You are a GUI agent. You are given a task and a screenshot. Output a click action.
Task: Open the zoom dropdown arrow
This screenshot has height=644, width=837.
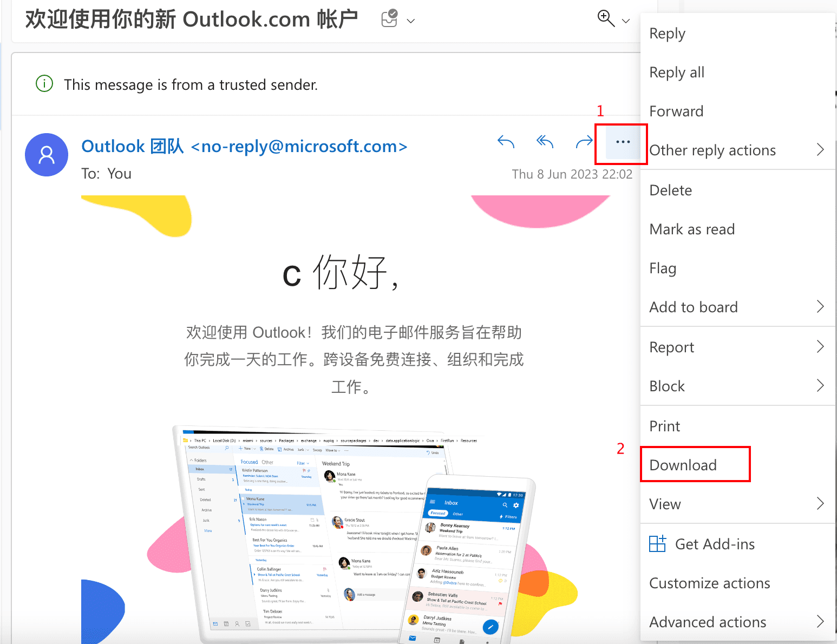[x=626, y=21]
